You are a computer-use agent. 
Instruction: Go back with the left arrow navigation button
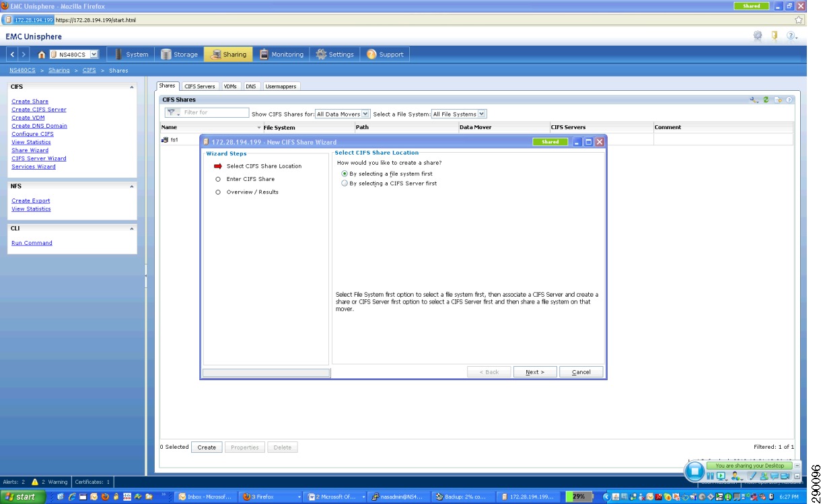tap(13, 55)
